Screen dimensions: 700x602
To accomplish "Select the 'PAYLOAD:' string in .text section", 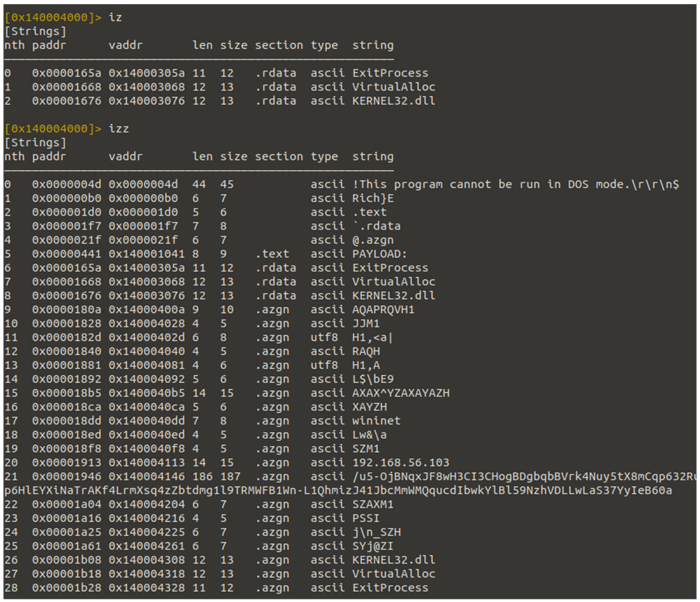I will [x=379, y=254].
